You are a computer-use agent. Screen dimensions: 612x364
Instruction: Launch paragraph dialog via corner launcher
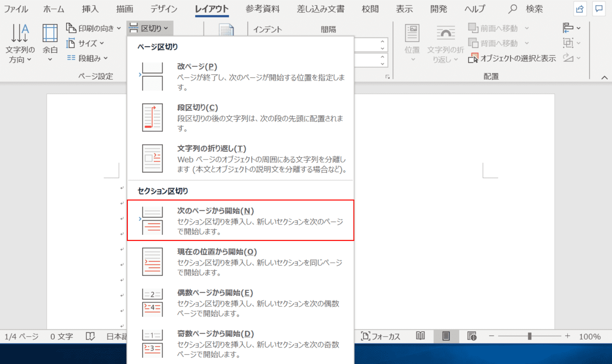[388, 77]
